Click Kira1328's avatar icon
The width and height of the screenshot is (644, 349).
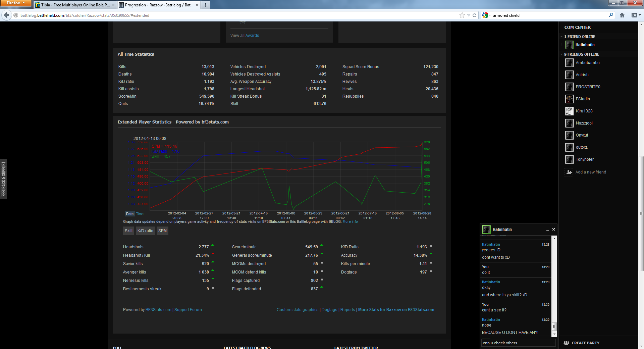pos(569,111)
